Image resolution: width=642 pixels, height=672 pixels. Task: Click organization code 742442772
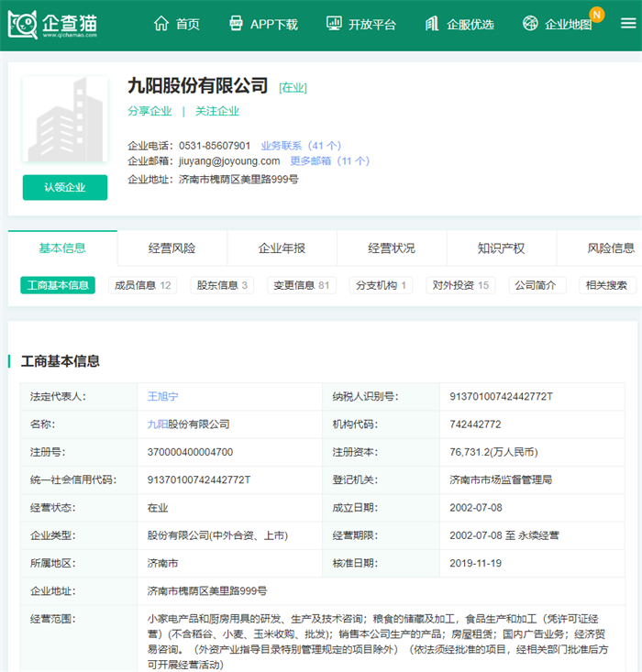pyautogui.click(x=475, y=424)
